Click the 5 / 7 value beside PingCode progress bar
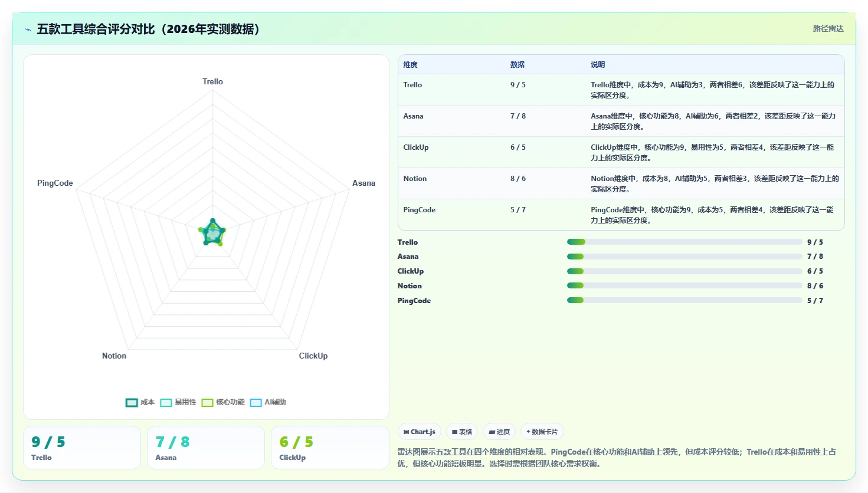 [x=815, y=301]
